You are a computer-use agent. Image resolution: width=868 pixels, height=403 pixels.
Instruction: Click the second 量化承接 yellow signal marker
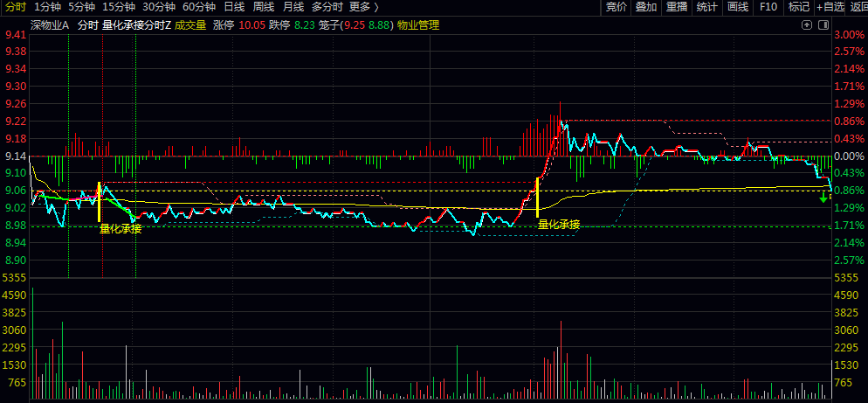point(537,197)
